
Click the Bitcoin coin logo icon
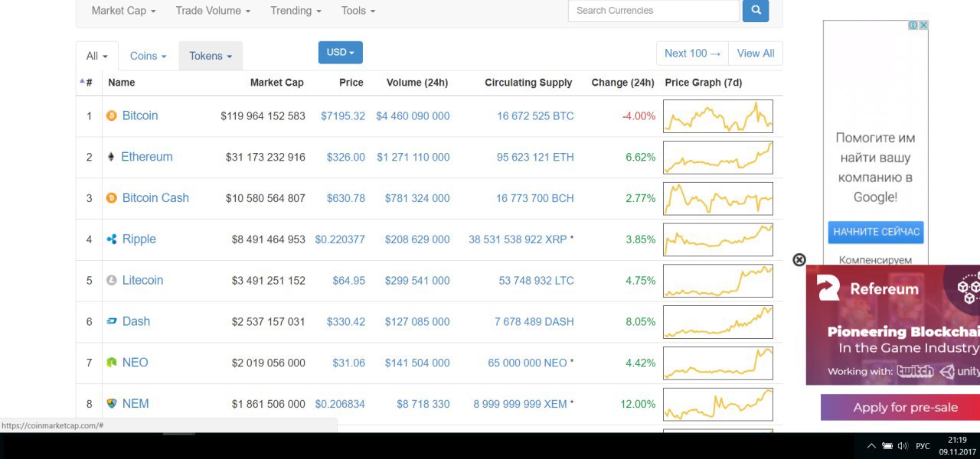tap(112, 116)
